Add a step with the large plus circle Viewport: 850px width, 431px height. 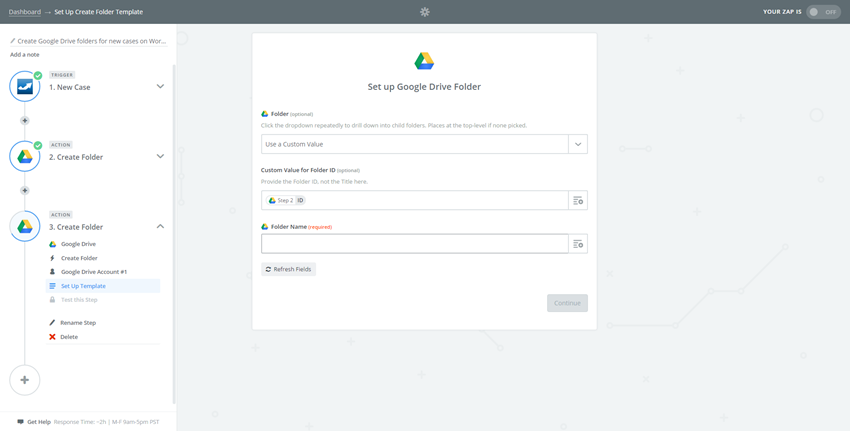pos(25,380)
